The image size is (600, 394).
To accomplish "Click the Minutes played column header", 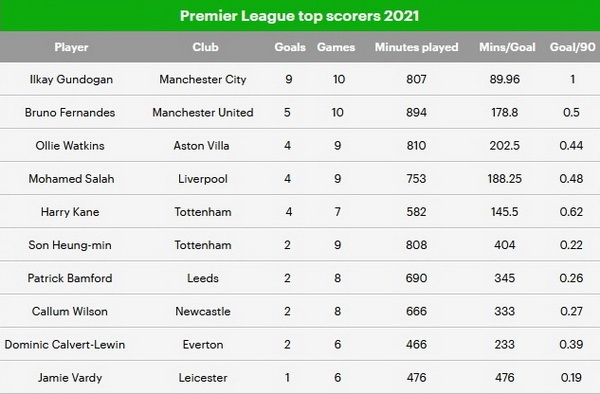I will coord(416,47).
